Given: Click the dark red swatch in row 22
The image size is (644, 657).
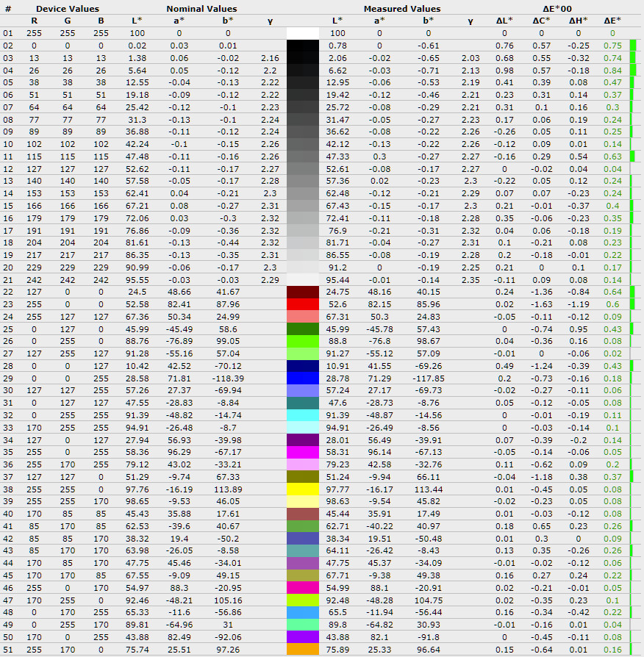Looking at the screenshot, I should tap(303, 292).
